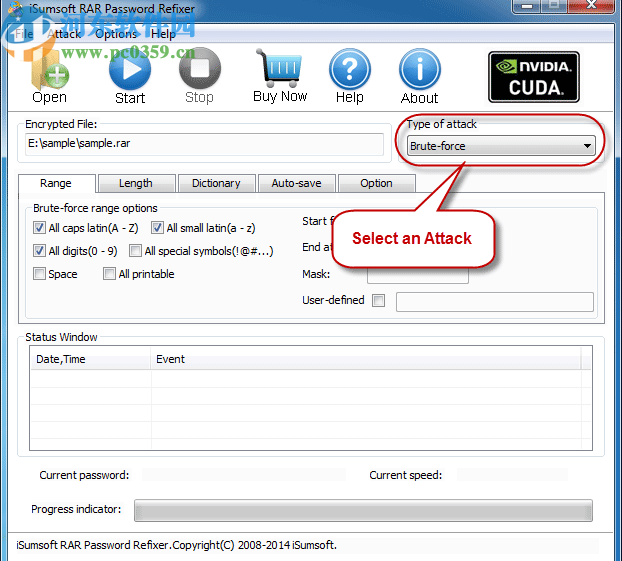
Task: Open the Help menu in the menu bar
Action: pos(163,34)
